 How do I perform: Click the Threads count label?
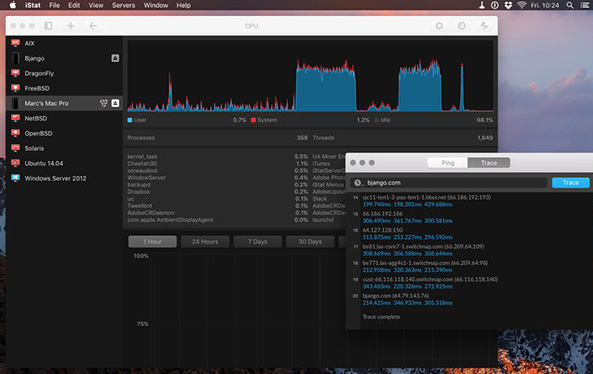(323, 138)
